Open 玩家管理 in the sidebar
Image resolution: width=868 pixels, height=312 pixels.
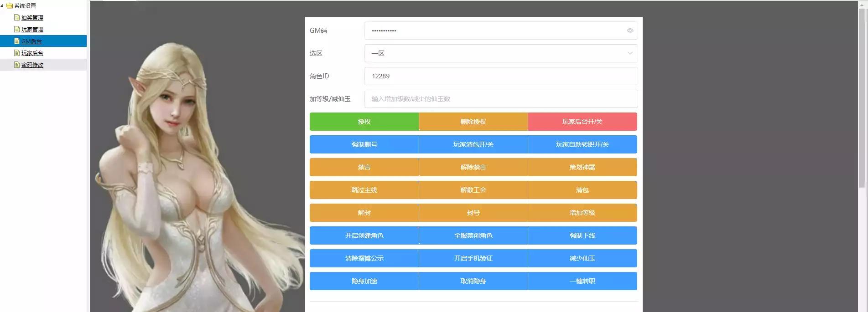click(x=32, y=30)
